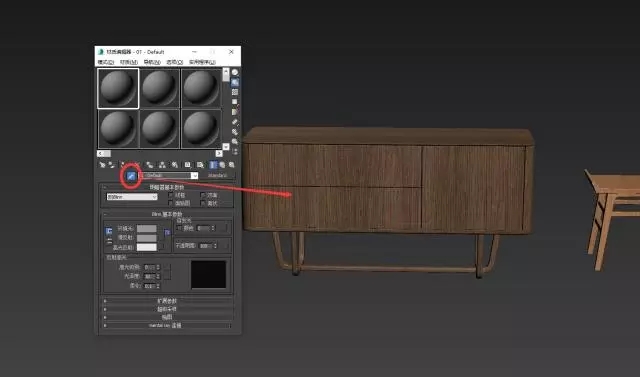Expand the mental ray connection rollout
This screenshot has height=377, width=640.
[167, 326]
